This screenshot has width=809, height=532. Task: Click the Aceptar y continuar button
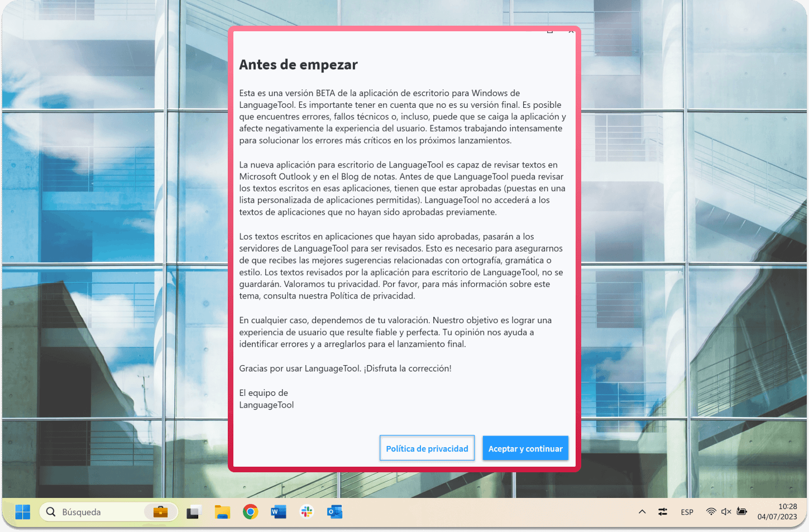coord(525,448)
